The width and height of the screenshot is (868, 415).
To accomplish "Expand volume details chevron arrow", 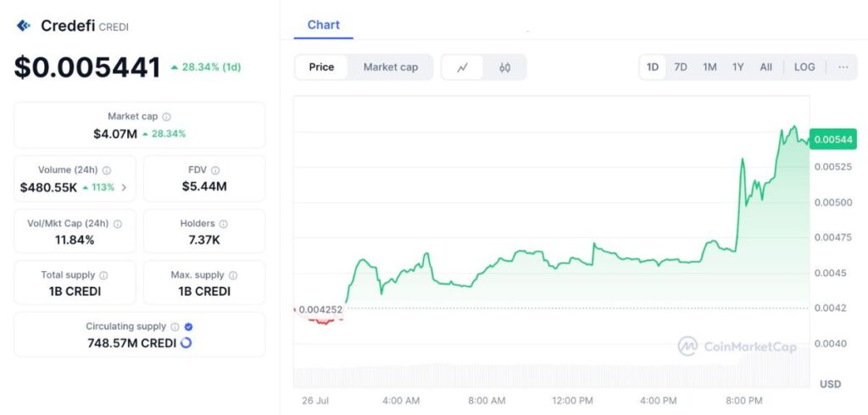I will (124, 187).
